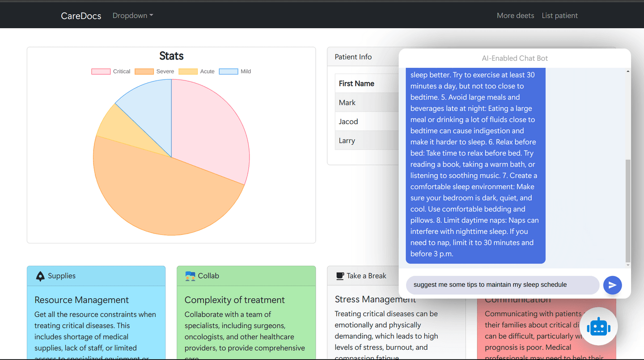The width and height of the screenshot is (644, 360).
Task: Click the Resource Management heading
Action: tap(81, 300)
